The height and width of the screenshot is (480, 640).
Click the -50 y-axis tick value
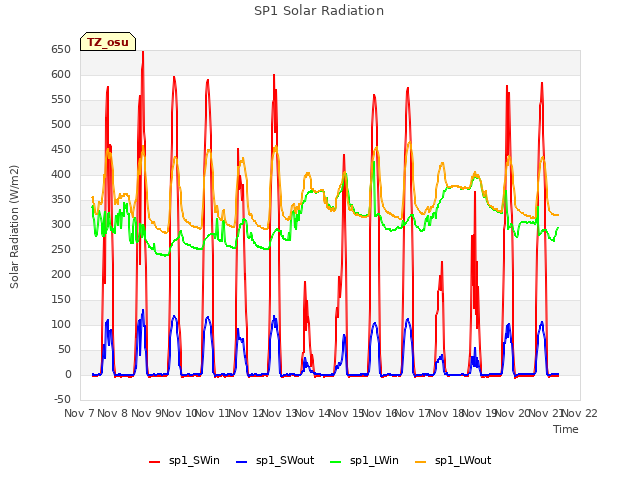[62, 400]
